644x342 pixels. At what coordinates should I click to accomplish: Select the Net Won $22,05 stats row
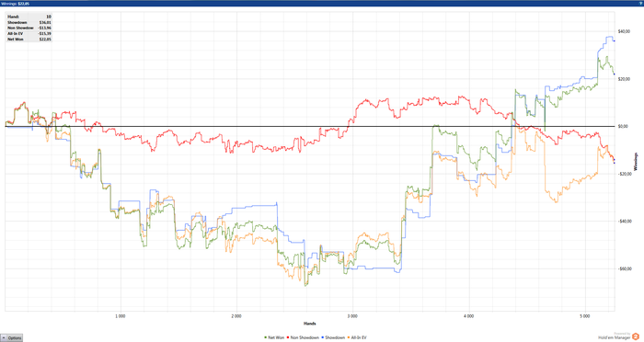(29, 39)
